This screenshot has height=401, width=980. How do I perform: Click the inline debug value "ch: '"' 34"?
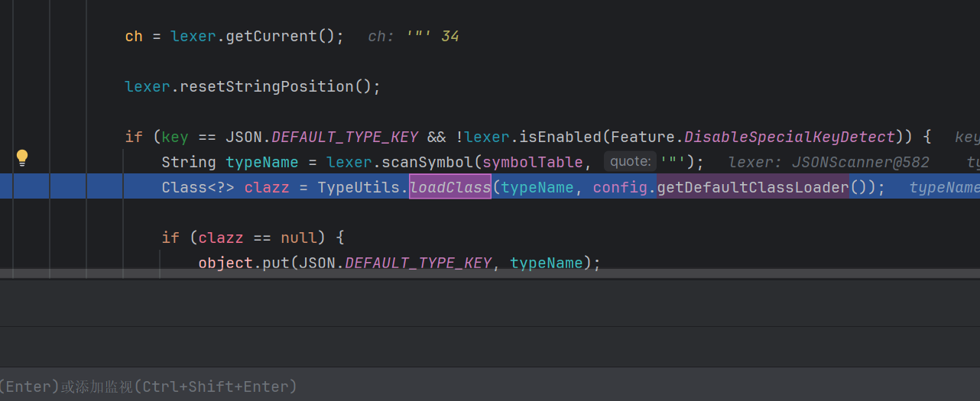pos(413,36)
